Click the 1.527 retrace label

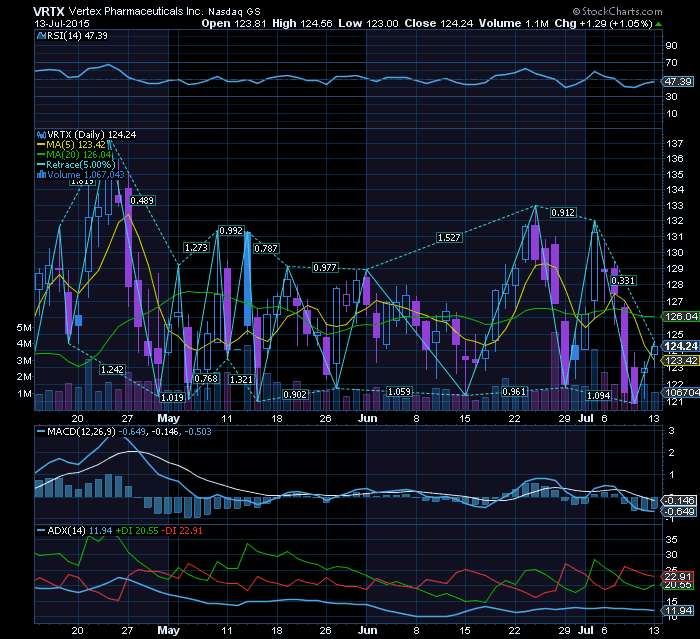coord(449,238)
